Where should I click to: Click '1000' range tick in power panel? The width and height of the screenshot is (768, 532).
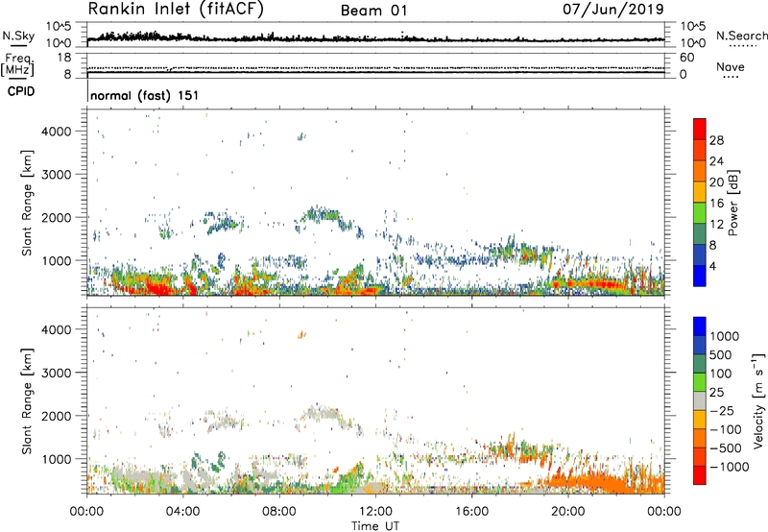coord(56,260)
